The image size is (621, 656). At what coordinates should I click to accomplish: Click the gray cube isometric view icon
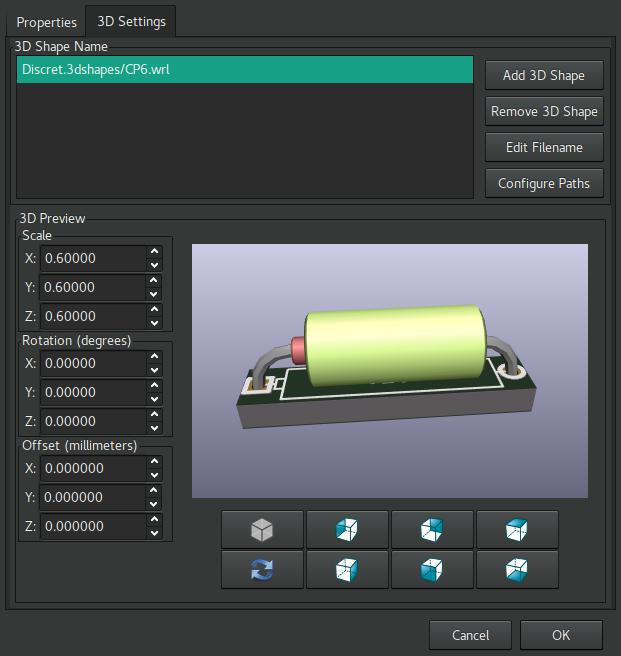coord(262,529)
